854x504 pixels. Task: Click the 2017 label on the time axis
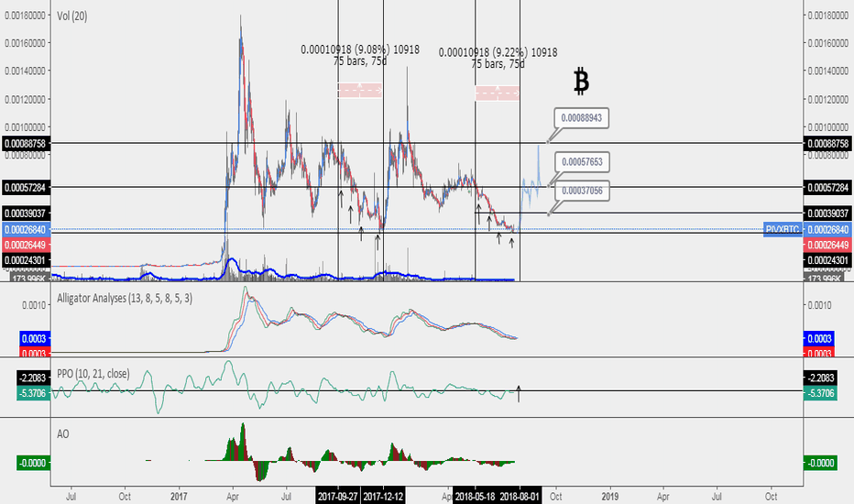[x=179, y=497]
